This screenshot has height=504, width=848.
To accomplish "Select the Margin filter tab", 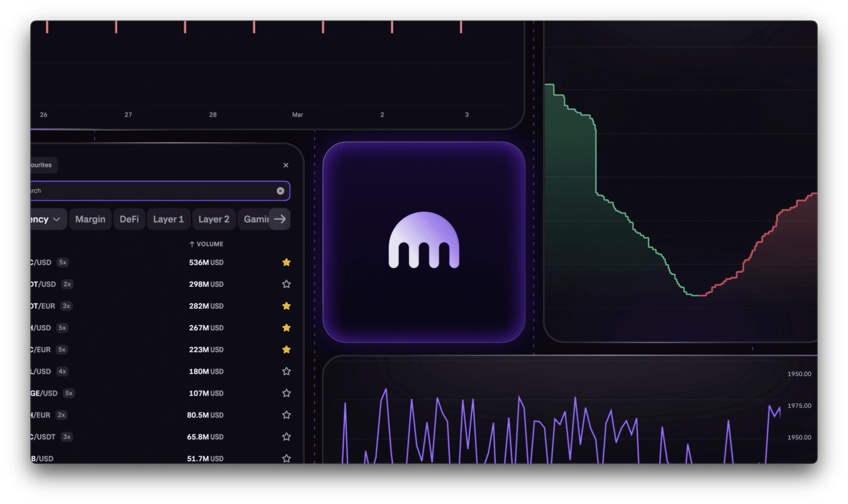I will [x=90, y=219].
